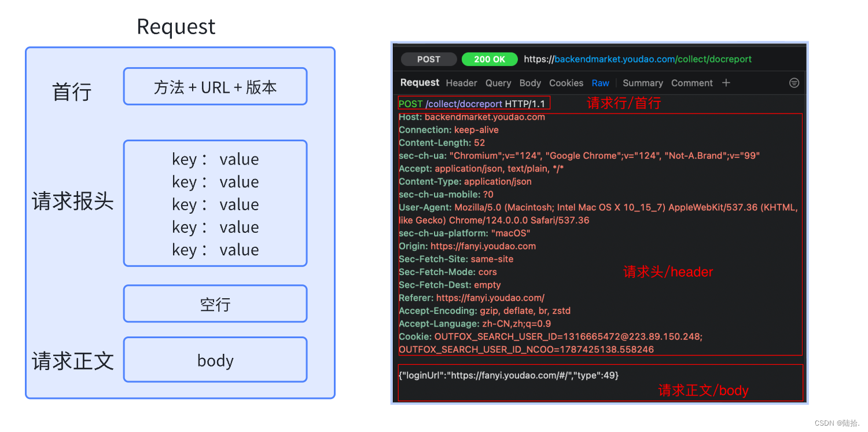Open the Header tab
The width and height of the screenshot is (868, 432).
461,83
